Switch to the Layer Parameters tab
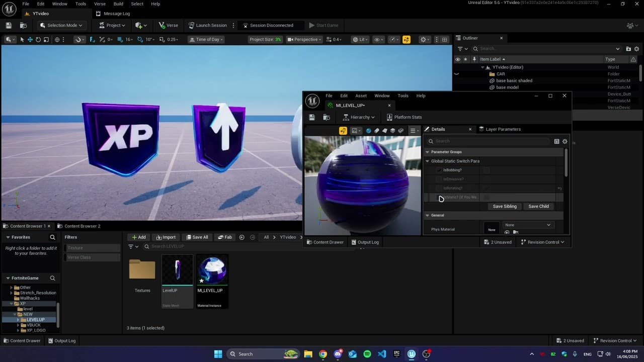Viewport: 644px width, 362px height. pos(500,129)
